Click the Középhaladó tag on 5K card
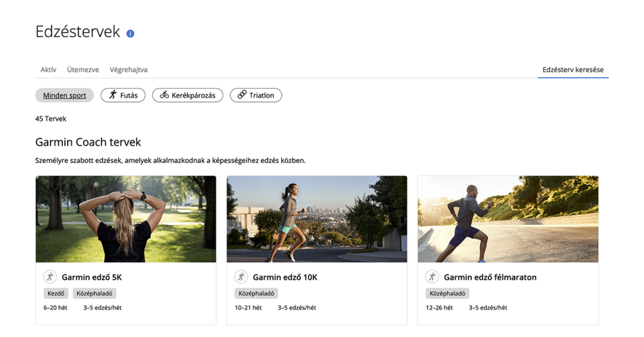644x337 pixels. click(x=95, y=293)
